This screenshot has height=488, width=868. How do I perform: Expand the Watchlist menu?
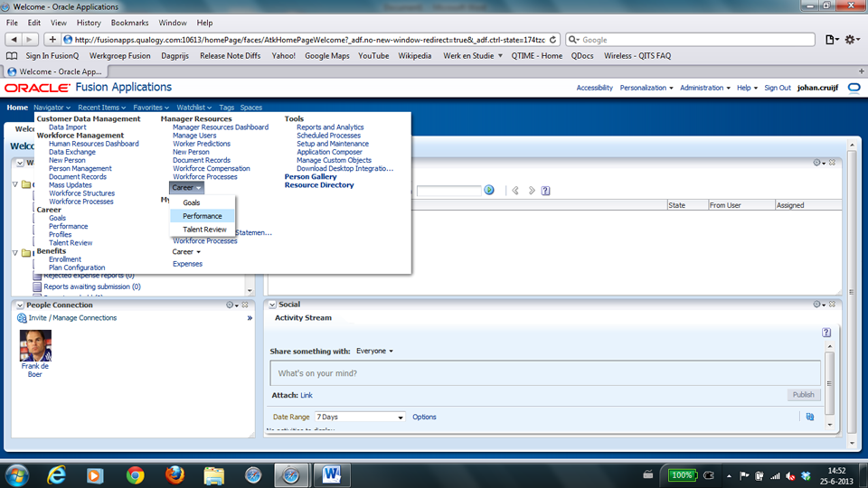(193, 108)
